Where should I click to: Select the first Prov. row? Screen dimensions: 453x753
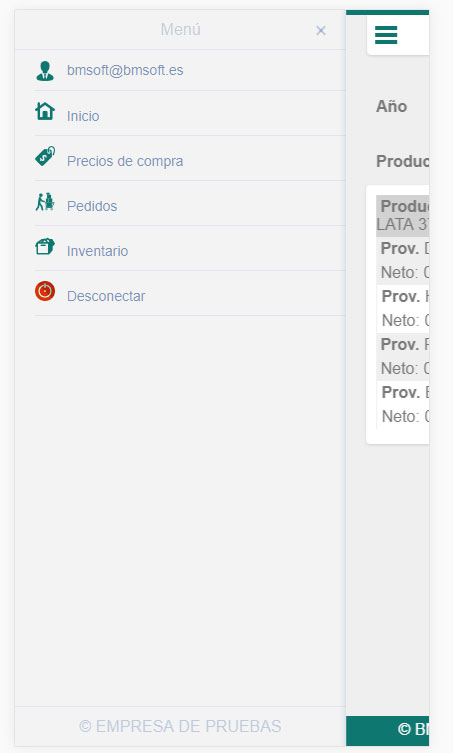tap(403, 260)
